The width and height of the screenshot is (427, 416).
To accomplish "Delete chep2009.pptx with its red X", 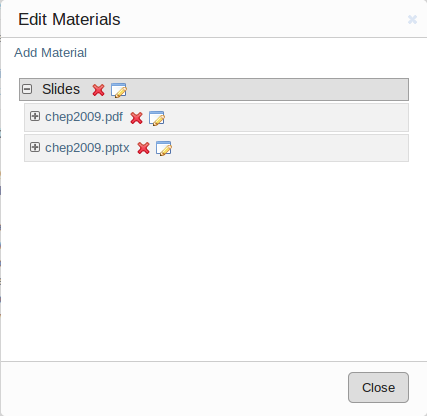I will pyautogui.click(x=143, y=148).
